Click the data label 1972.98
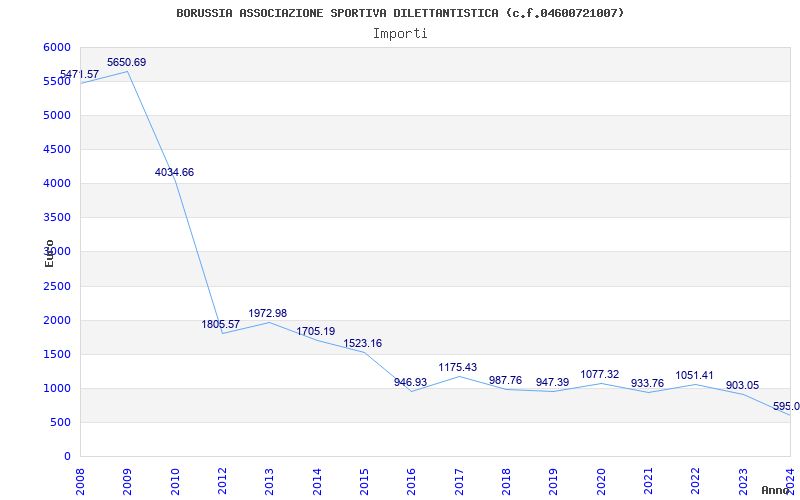This screenshot has height=500, width=800. click(x=268, y=313)
